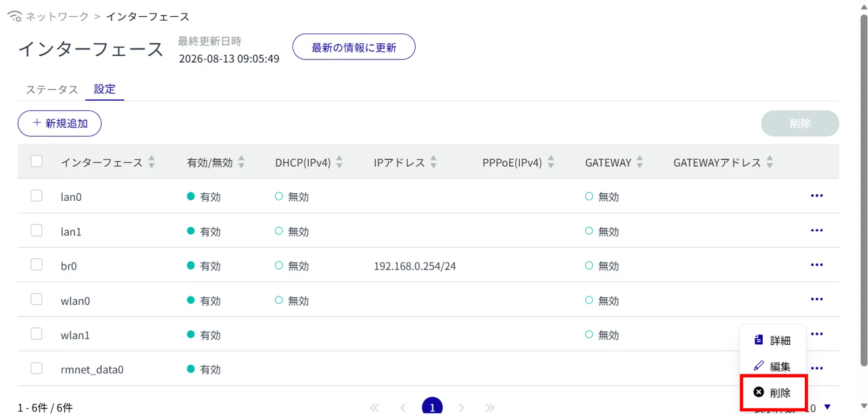This screenshot has height=414, width=868.
Task: Check the lan1 row checkbox
Action: [36, 231]
